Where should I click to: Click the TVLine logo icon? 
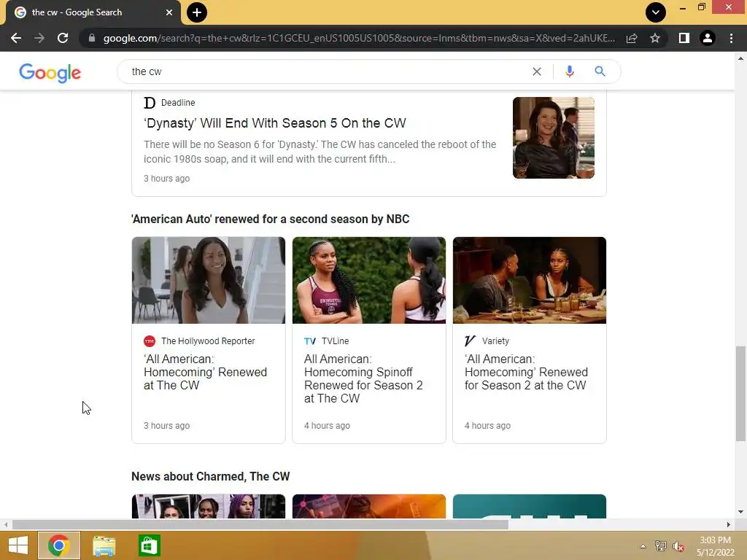tap(309, 341)
